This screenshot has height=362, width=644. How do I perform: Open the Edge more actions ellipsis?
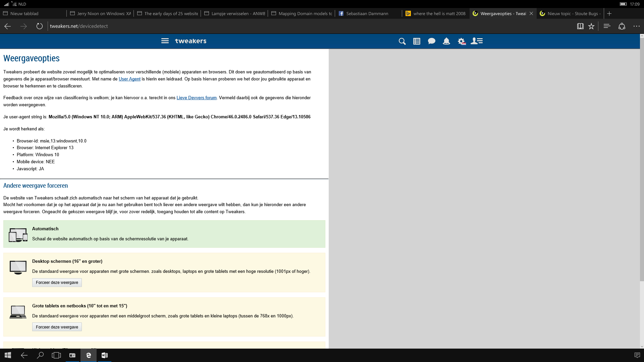click(636, 26)
